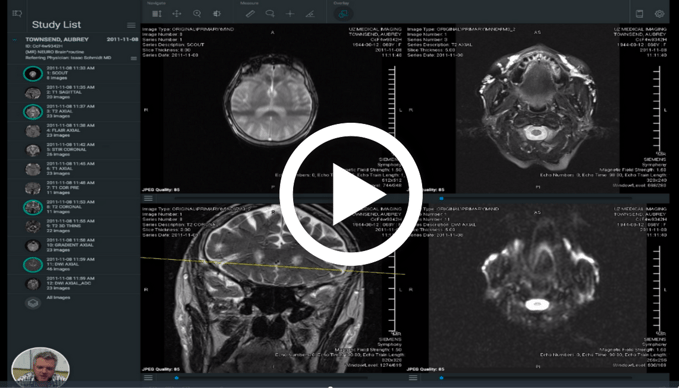Select the 6: T1 AXIAL series thumbnail
Image resolution: width=679 pixels, height=388 pixels.
33,169
